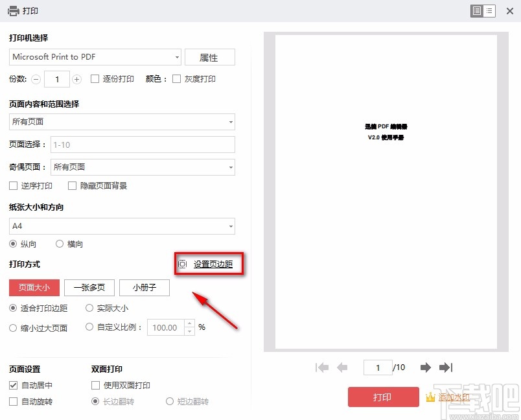
Task: Skip to the last page icon
Action: click(x=446, y=367)
